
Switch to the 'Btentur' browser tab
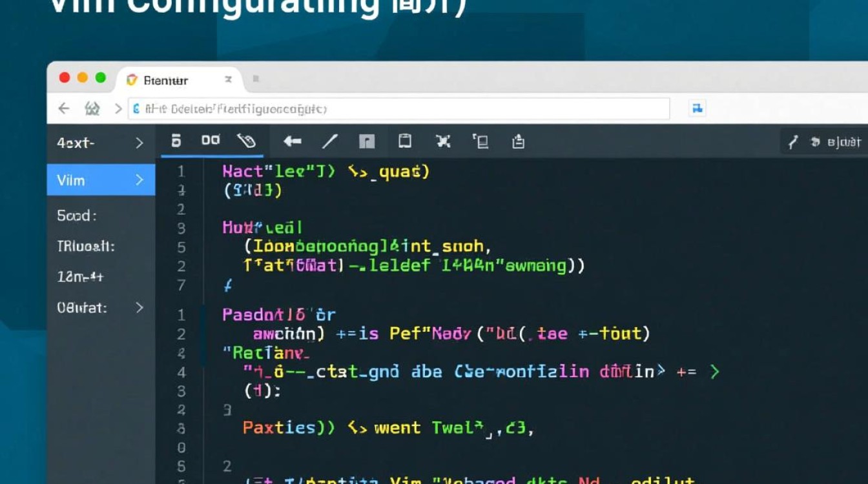click(x=165, y=80)
